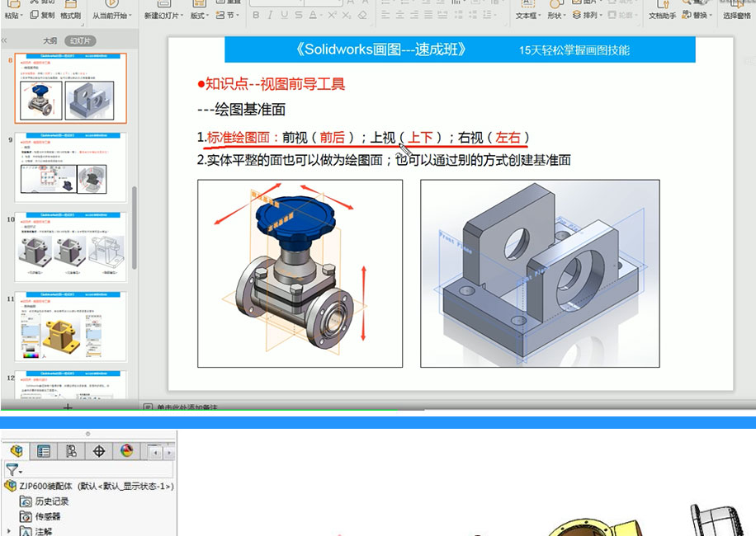Click the slide panel vertical scrollbar
This screenshot has height=536, width=756.
pyautogui.click(x=134, y=228)
